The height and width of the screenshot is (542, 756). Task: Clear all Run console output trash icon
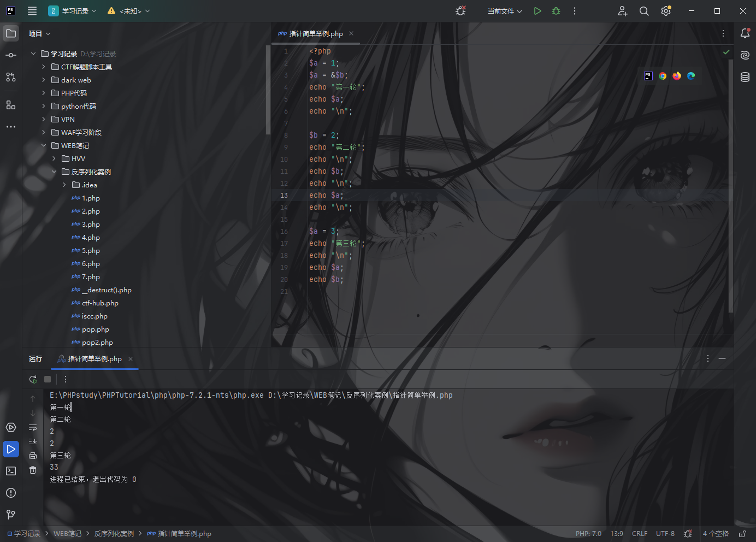click(33, 470)
